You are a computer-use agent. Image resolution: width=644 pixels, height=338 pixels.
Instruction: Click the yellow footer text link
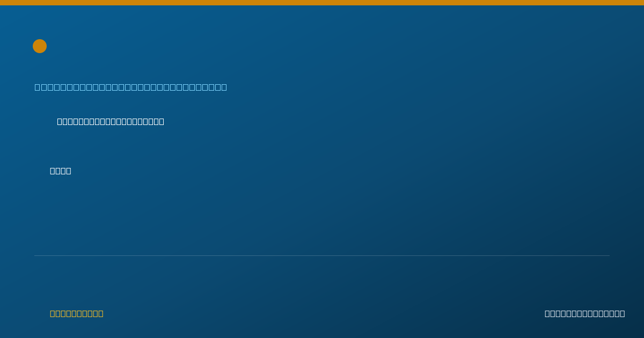[77, 313]
